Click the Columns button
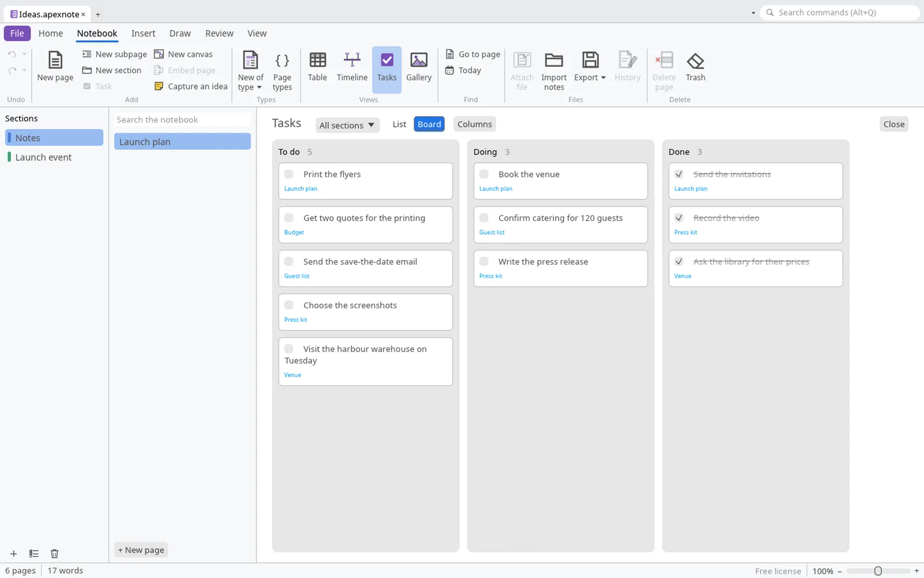This screenshot has width=924, height=578. (475, 124)
